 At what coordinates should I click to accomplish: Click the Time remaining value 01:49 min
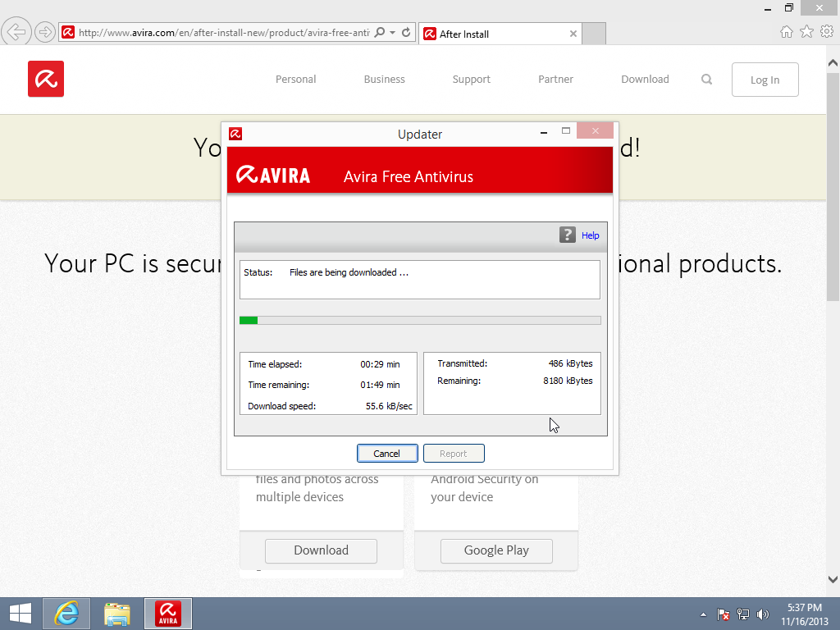point(380,385)
